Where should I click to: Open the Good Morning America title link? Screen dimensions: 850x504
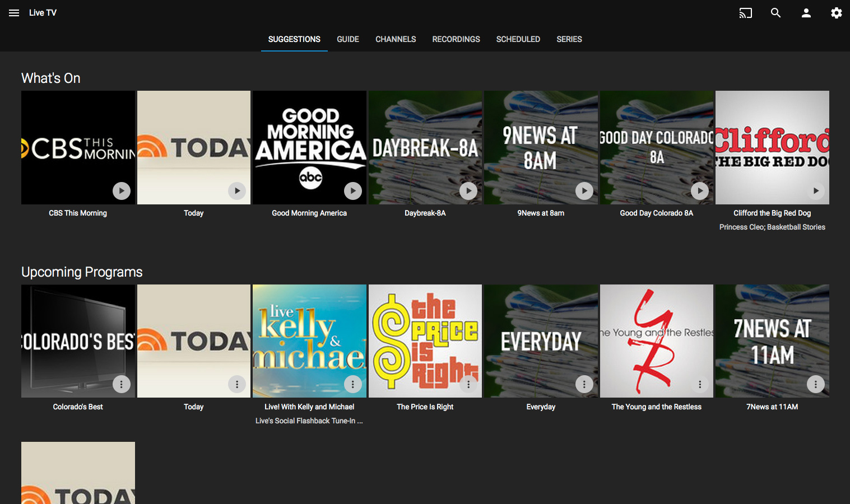coord(309,213)
